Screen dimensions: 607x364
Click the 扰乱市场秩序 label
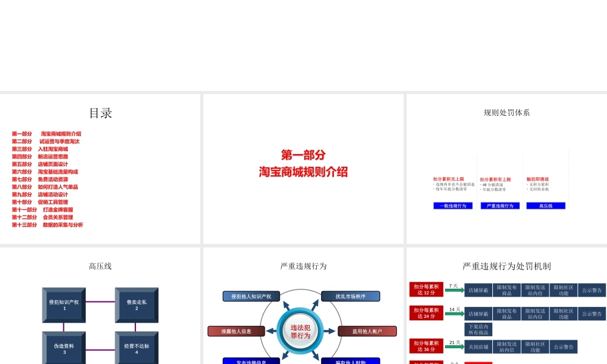350,296
